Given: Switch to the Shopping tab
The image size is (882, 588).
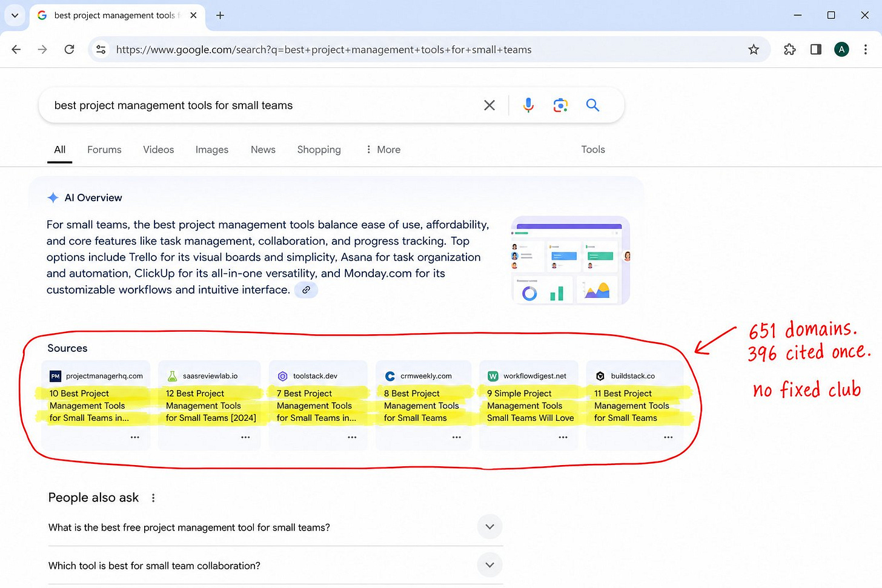Looking at the screenshot, I should [319, 150].
